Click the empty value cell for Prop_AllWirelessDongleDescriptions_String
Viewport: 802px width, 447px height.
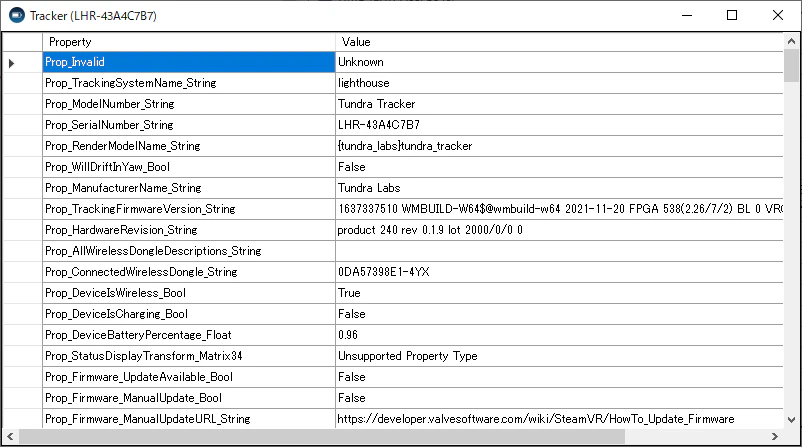click(559, 251)
